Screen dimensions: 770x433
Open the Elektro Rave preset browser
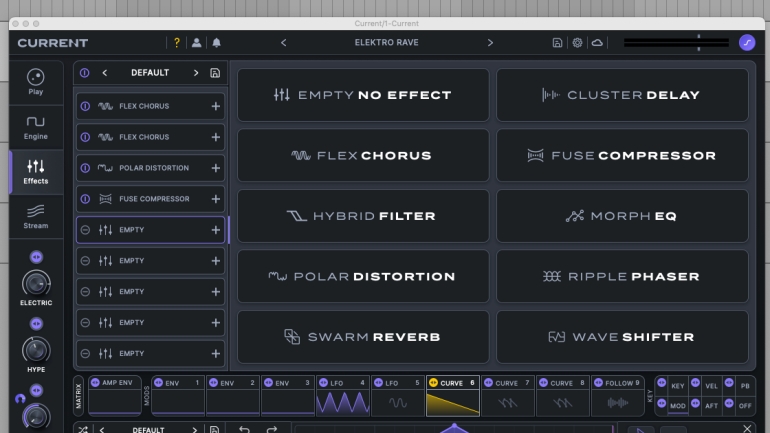[386, 43]
